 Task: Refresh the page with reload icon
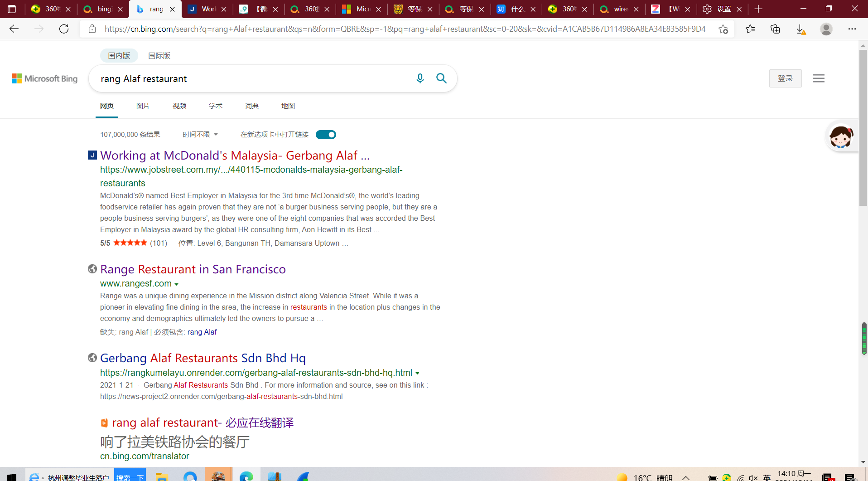click(x=64, y=29)
